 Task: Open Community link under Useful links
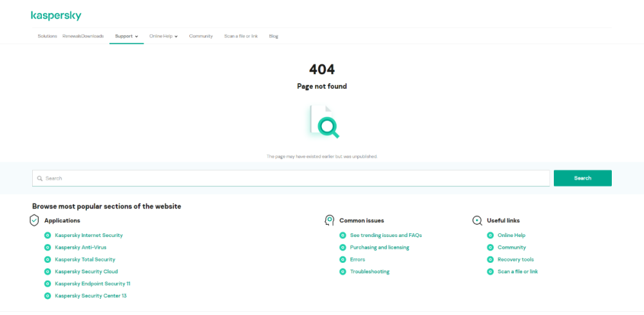tap(512, 247)
